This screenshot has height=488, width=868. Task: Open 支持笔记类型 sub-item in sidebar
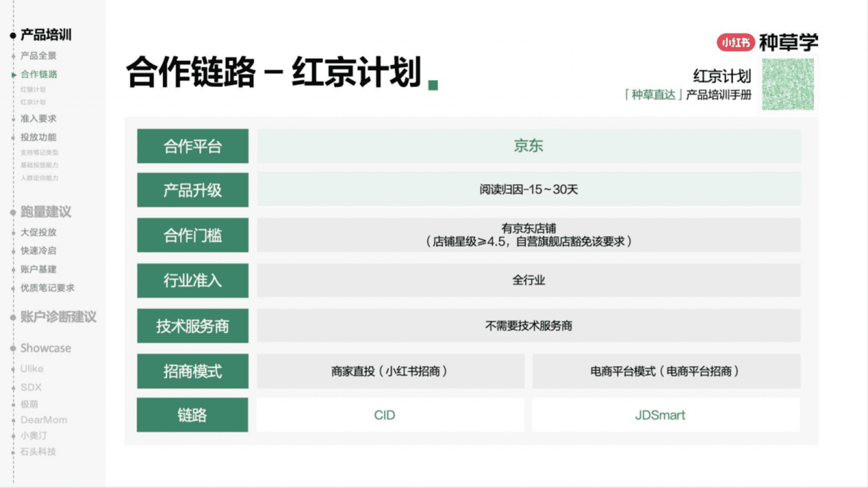[x=39, y=153]
